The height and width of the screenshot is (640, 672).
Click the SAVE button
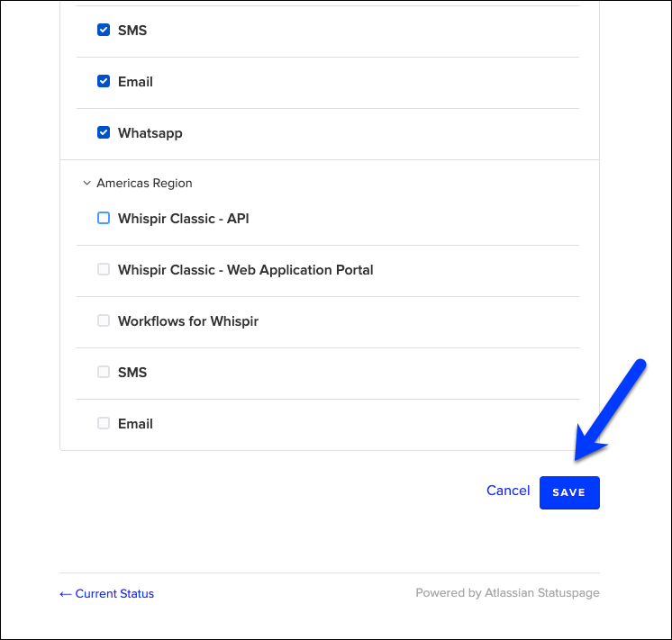pyautogui.click(x=569, y=492)
